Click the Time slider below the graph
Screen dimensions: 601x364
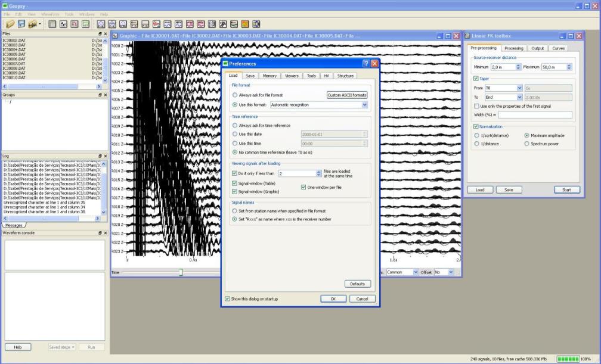[x=181, y=272]
